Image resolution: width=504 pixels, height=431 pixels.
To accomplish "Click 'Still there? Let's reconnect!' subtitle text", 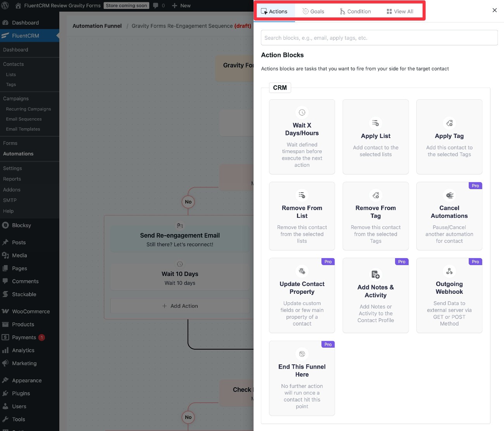I will [180, 245].
